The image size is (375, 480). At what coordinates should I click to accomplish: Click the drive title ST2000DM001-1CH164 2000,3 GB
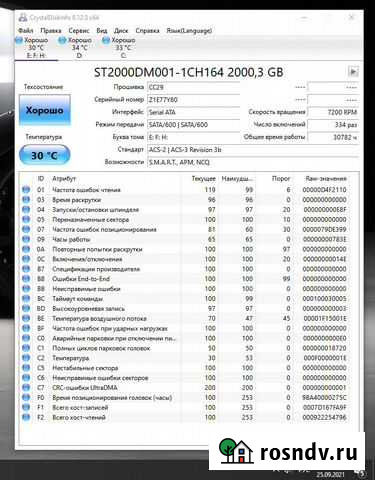tap(189, 72)
